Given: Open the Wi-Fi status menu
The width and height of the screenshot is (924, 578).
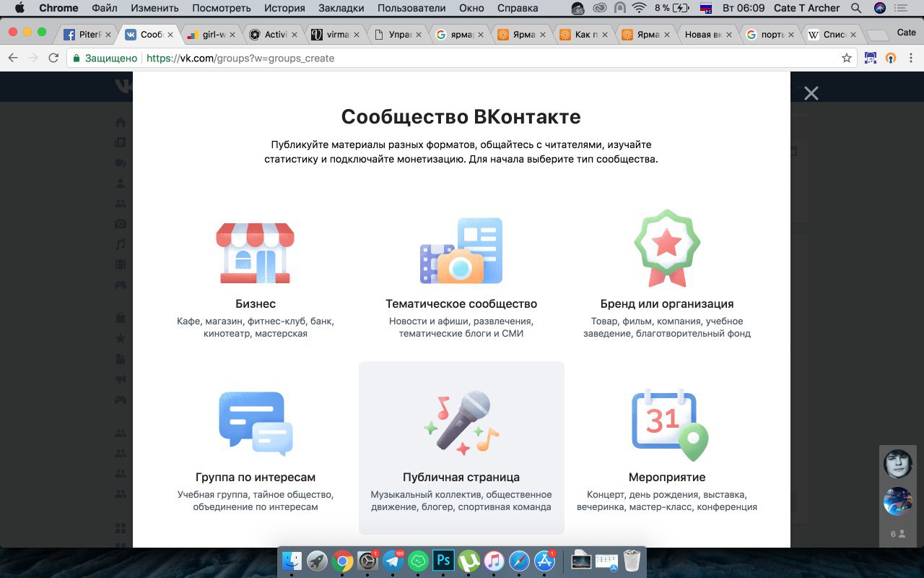Looking at the screenshot, I should (x=639, y=8).
